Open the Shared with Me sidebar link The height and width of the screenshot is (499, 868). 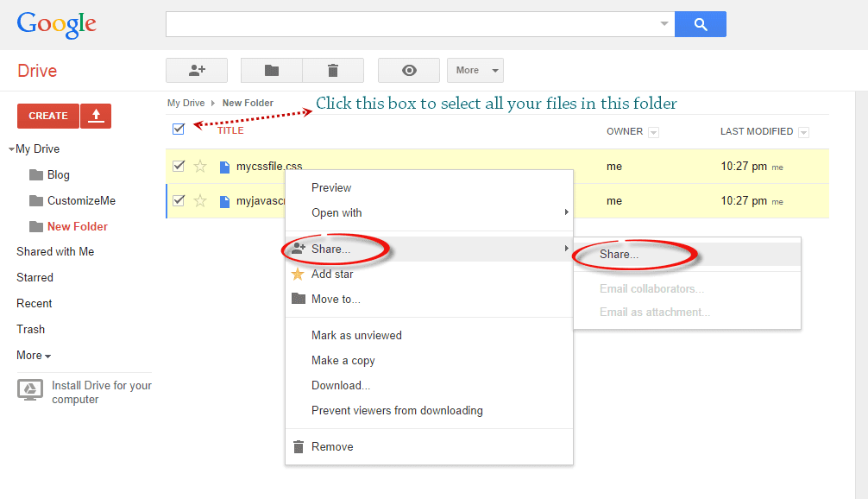pos(55,251)
